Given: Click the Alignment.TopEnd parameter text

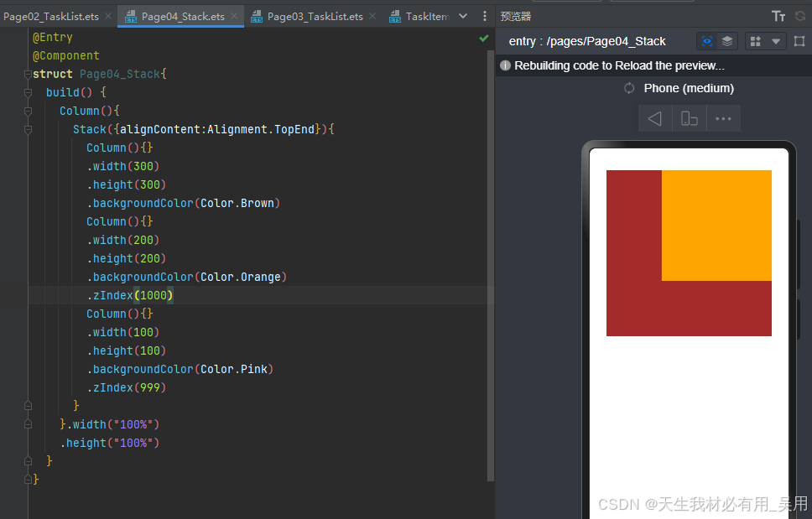Looking at the screenshot, I should click(261, 129).
